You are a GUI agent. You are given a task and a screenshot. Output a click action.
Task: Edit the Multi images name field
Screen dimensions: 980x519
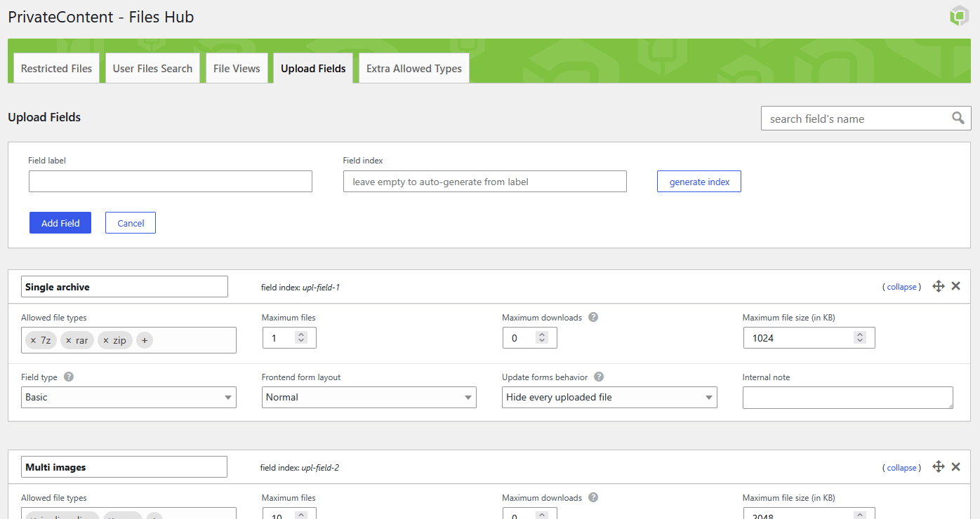point(124,467)
